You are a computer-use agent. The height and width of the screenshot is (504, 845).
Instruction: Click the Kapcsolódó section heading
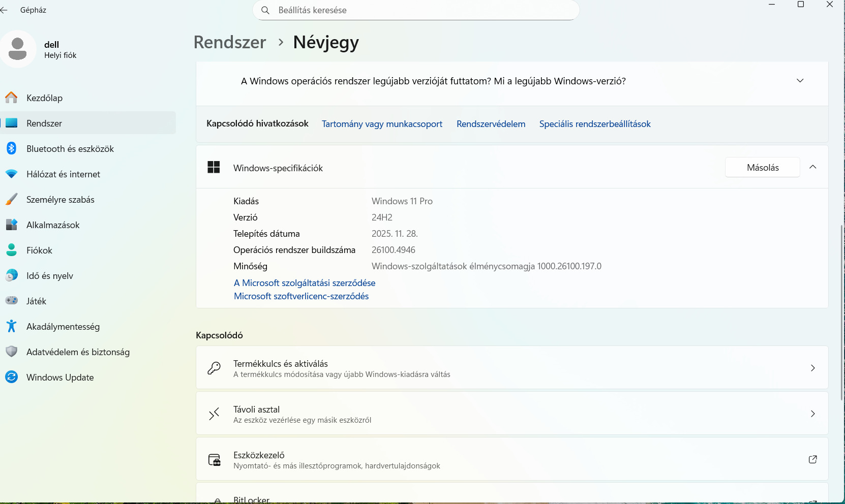point(219,335)
